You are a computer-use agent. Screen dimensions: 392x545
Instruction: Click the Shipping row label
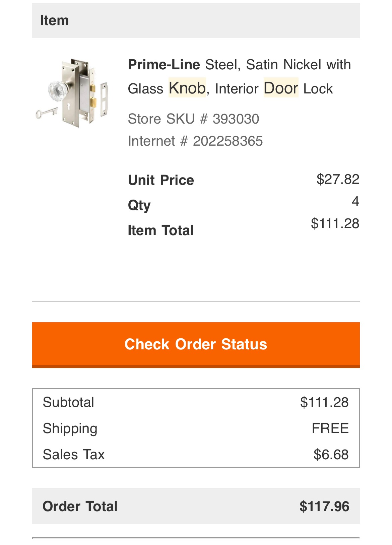pyautogui.click(x=70, y=429)
